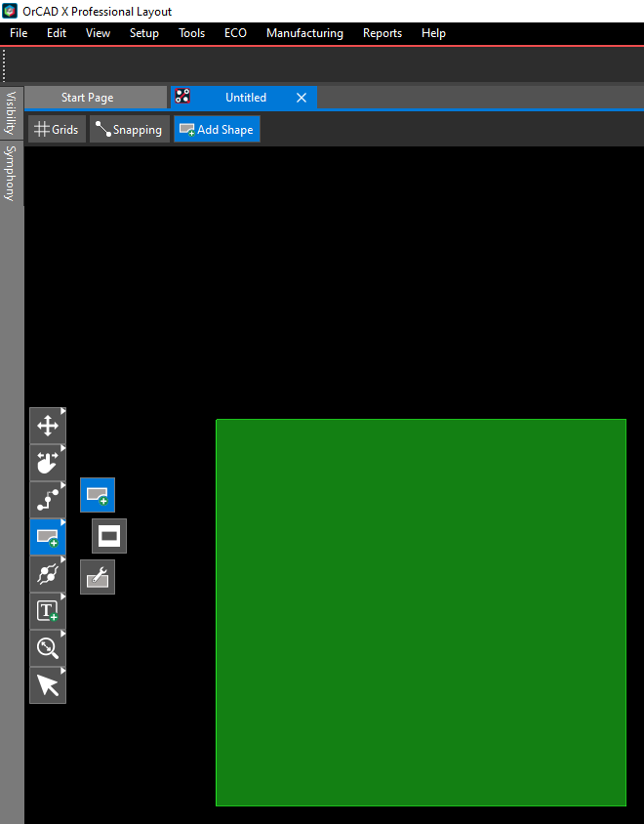
Task: Open the Help menu
Action: click(433, 33)
